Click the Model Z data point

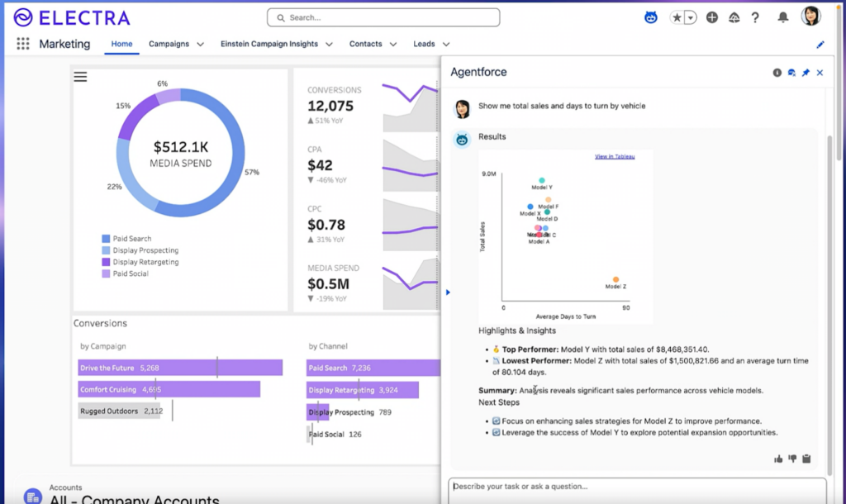click(x=615, y=279)
